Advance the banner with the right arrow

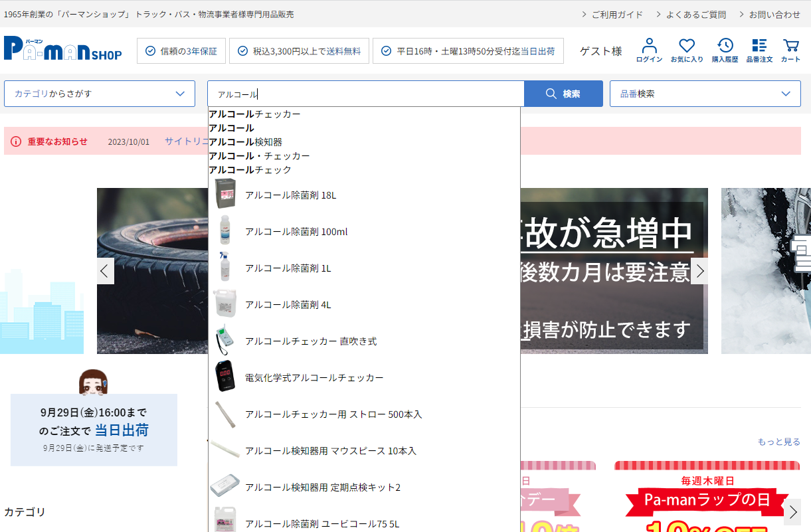(x=699, y=271)
